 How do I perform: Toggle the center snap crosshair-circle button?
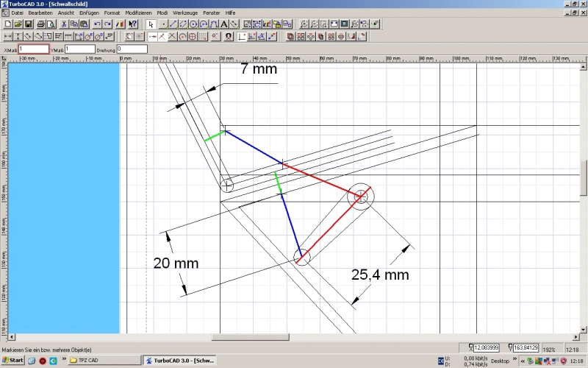193,35
